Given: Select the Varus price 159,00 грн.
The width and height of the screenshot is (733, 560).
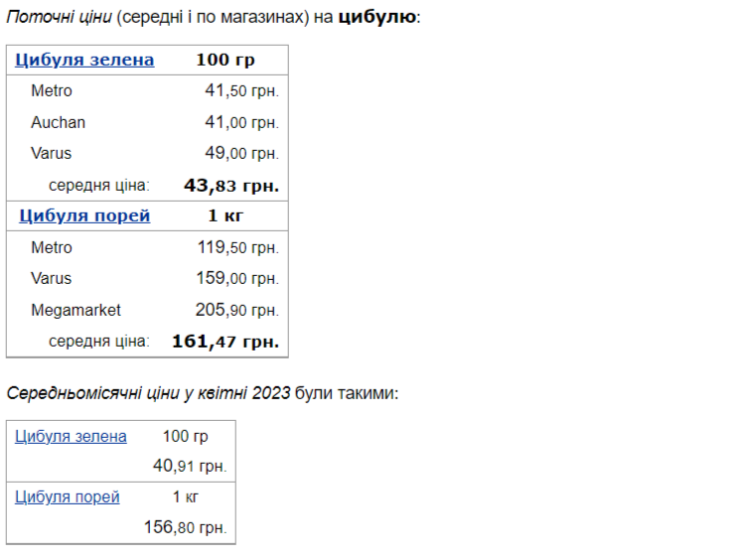Looking at the screenshot, I should tap(237, 278).
